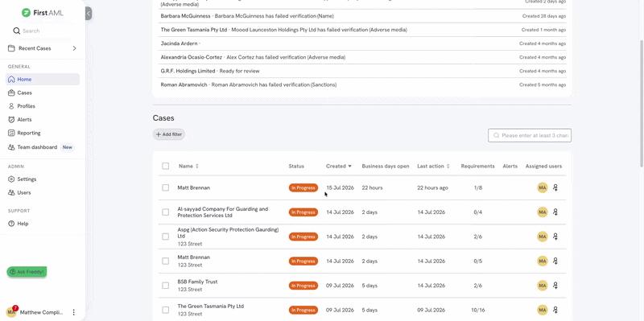The width and height of the screenshot is (644, 321).
Task: Click the search magnifier icon in sidebar
Action: pos(16,31)
